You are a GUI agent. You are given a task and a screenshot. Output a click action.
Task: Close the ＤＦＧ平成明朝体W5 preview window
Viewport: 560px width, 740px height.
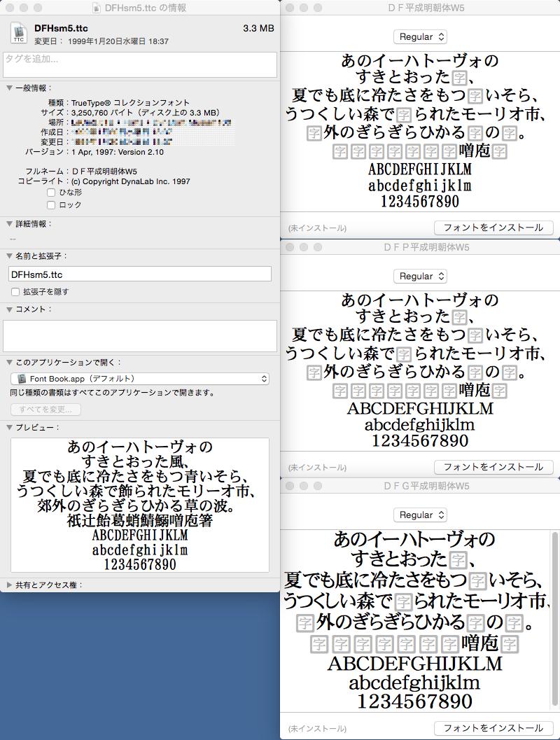point(290,486)
